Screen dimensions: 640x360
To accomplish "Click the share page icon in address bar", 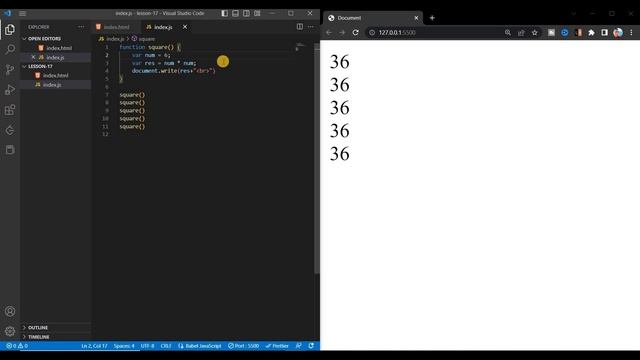I will coord(521,33).
